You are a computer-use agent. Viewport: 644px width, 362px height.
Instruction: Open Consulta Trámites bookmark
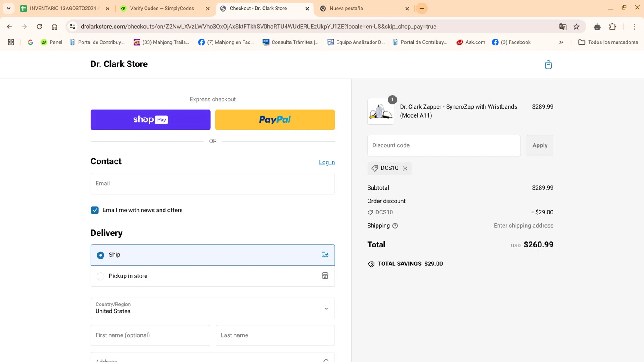click(x=291, y=42)
